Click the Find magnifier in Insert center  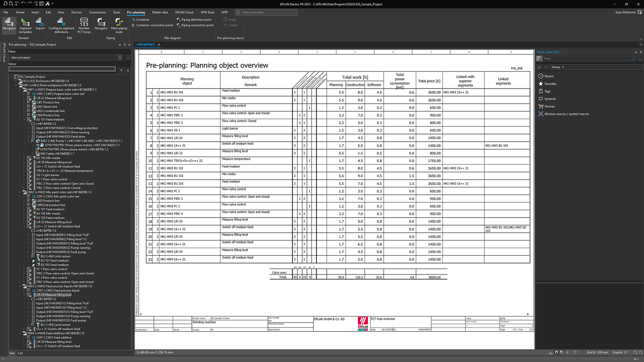pos(633,58)
